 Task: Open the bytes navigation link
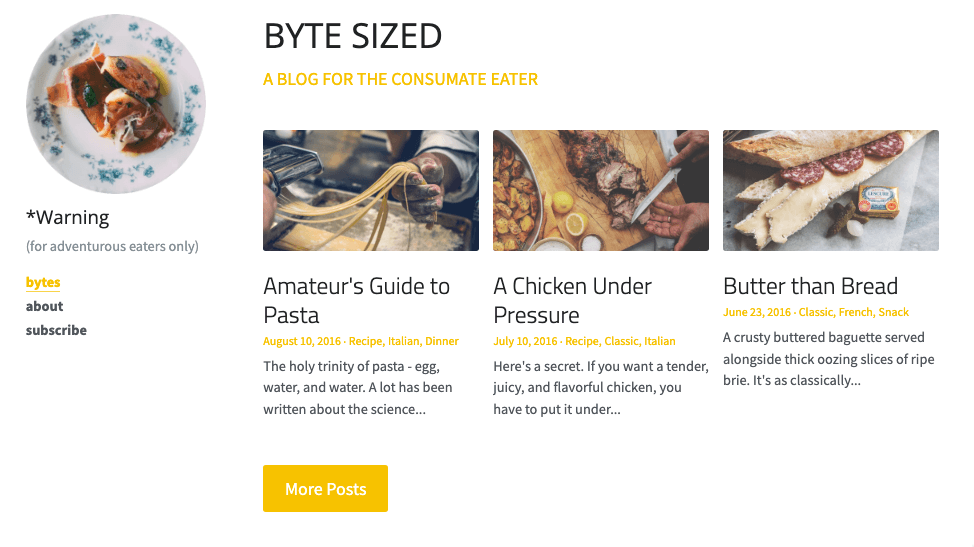43,282
